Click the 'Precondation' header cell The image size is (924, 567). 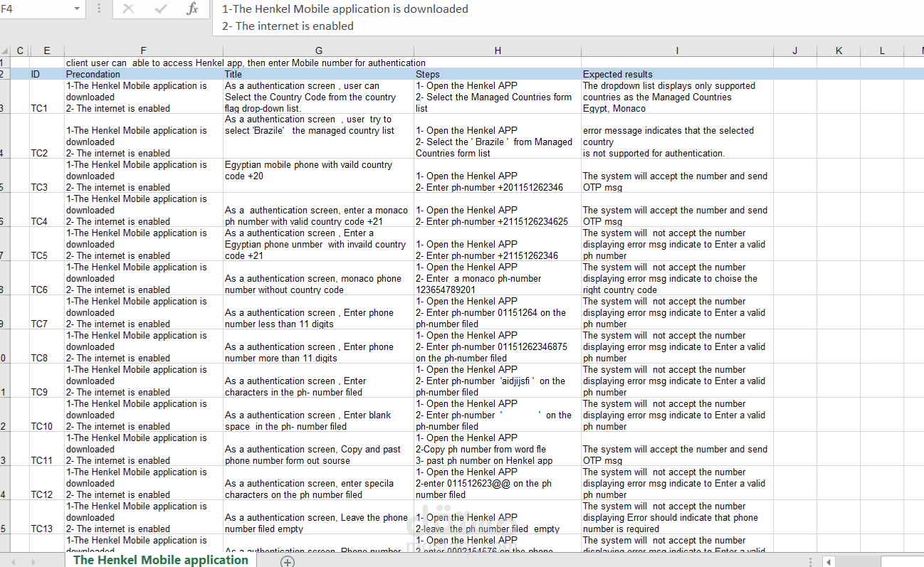(x=144, y=74)
